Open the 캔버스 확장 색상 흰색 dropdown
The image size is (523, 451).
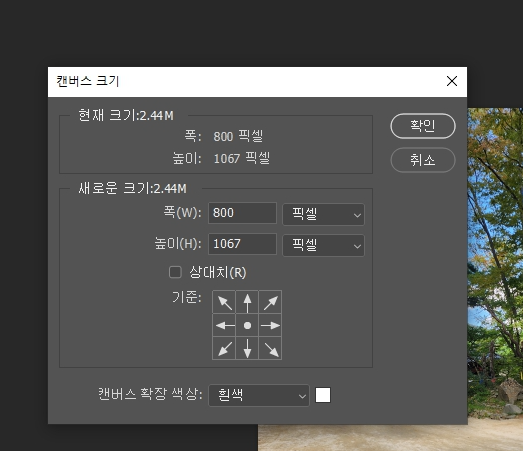click(259, 395)
